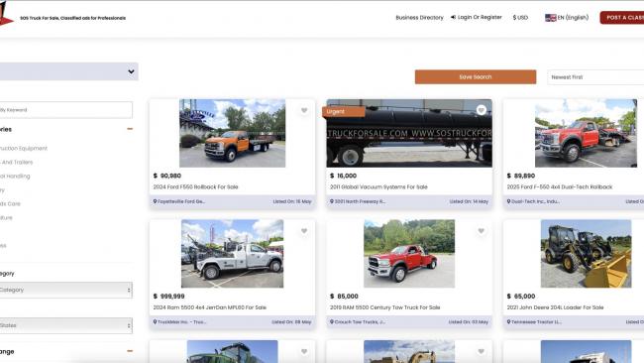This screenshot has height=363, width=644.
Task: Click the red Ford F-550 rollback photo
Action: 586,133
